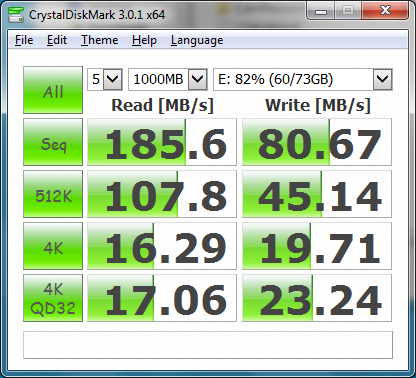Open the Help menu

pyautogui.click(x=144, y=40)
